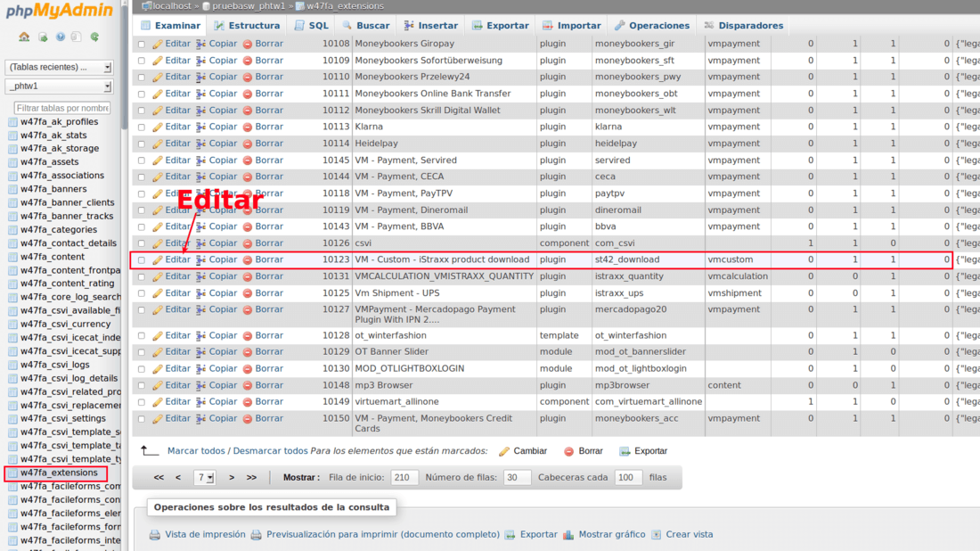Click the Cabeceras cada field showing 100
This screenshot has height=551, width=980.
pos(627,478)
